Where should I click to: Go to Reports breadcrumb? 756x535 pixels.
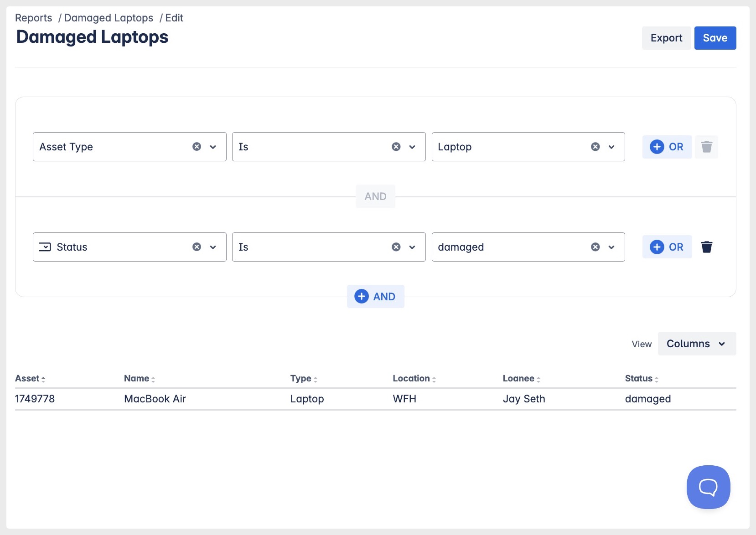34,18
